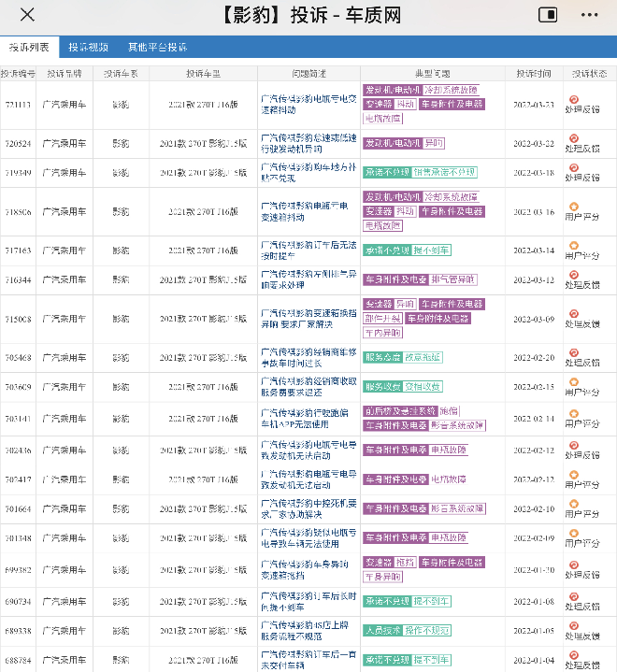Open complaint about 订车后一直未交付车辆
Viewport: 617px width, 672px height.
[308, 660]
